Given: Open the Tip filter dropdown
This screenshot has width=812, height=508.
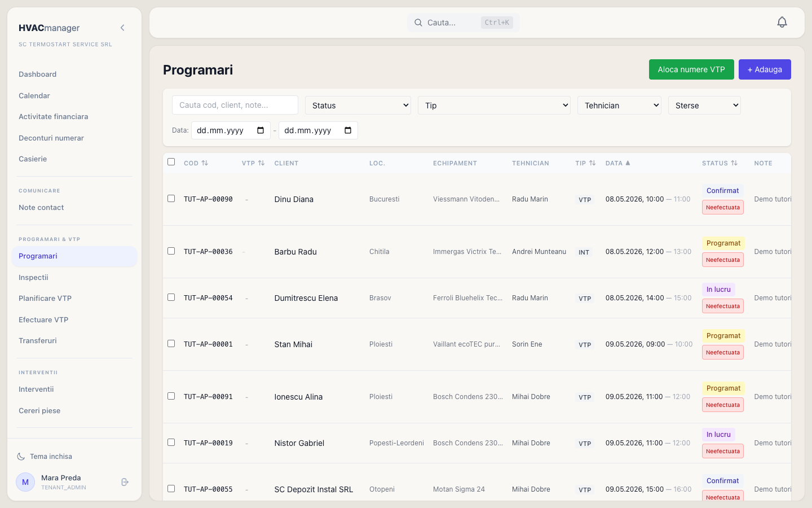Looking at the screenshot, I should pos(494,105).
